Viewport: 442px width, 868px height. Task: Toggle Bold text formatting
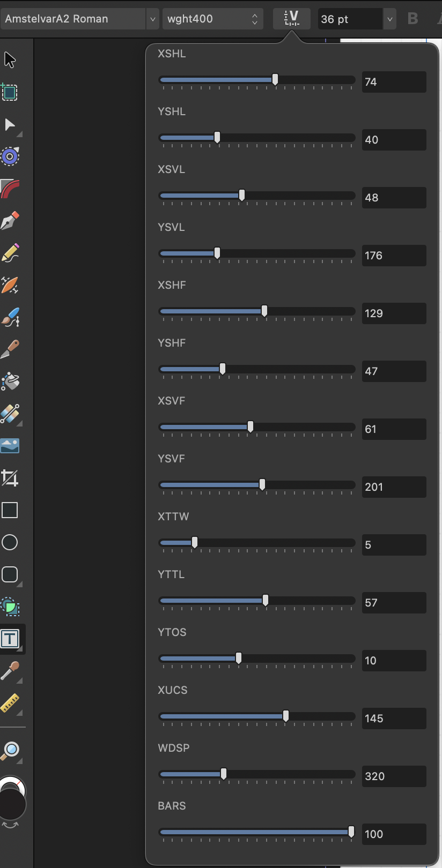412,19
